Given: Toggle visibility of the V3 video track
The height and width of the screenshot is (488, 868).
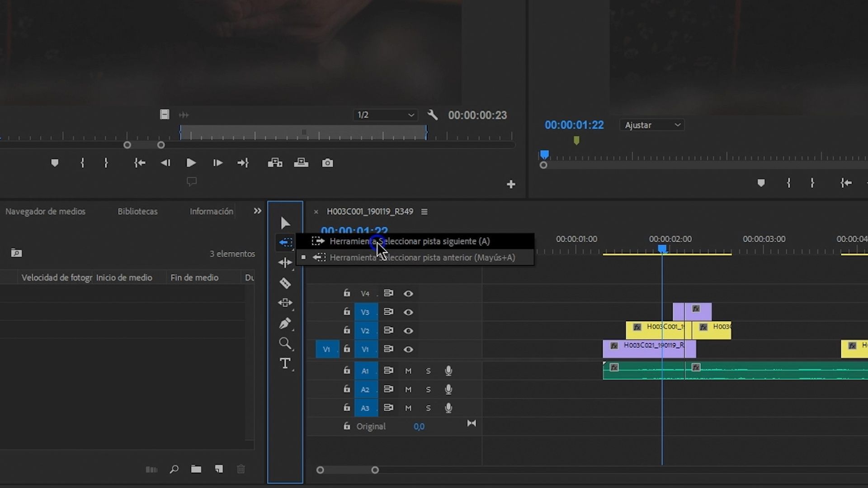Looking at the screenshot, I should (408, 312).
